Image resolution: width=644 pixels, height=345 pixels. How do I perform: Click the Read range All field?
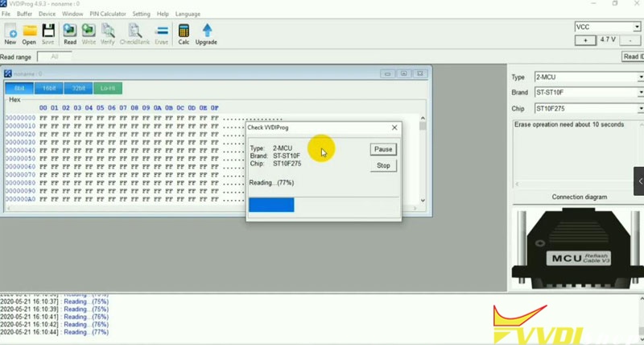[x=54, y=56]
